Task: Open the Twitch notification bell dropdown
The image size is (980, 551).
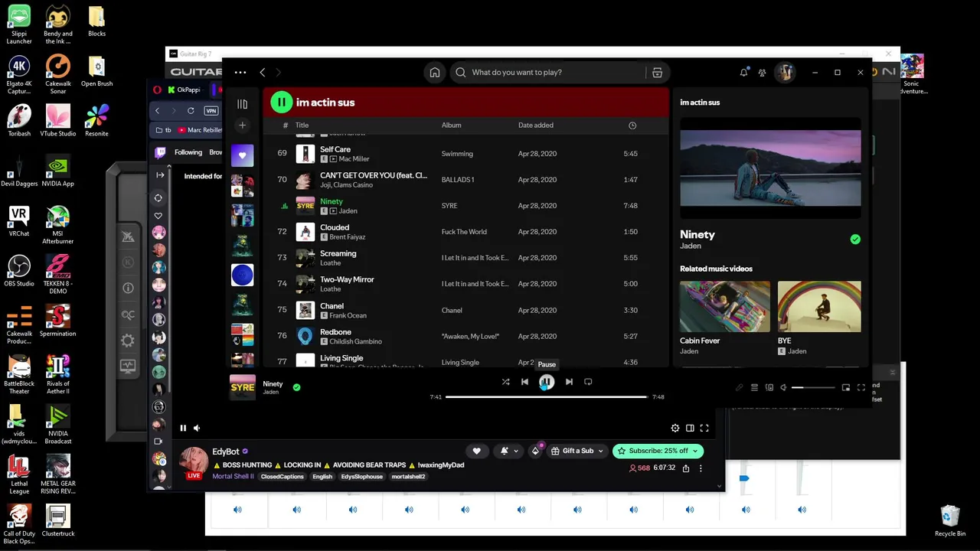Action: [x=508, y=452]
